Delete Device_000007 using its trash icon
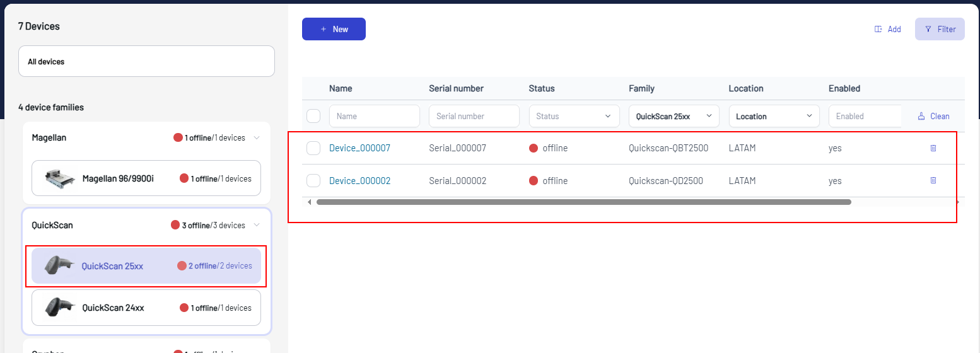Screen dimensions: 980x353 coord(933,148)
